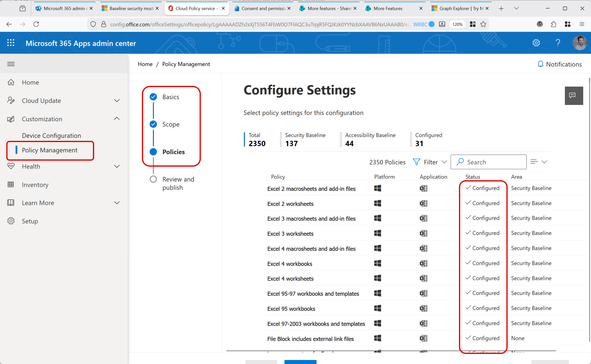Open the app launcher waffle icon

[x=11, y=43]
